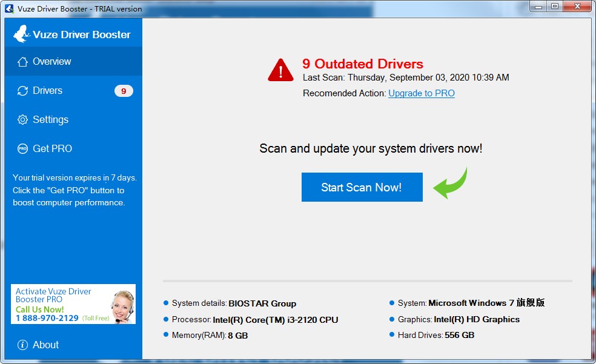Follow the Upgrade to PRO link
This screenshot has width=596, height=364.
pos(421,93)
